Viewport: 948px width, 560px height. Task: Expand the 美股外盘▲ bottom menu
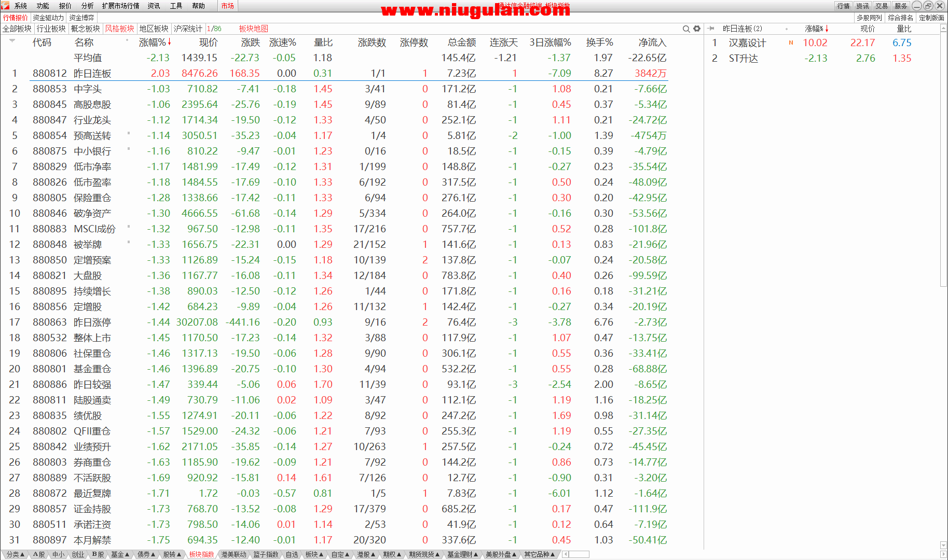501,554
